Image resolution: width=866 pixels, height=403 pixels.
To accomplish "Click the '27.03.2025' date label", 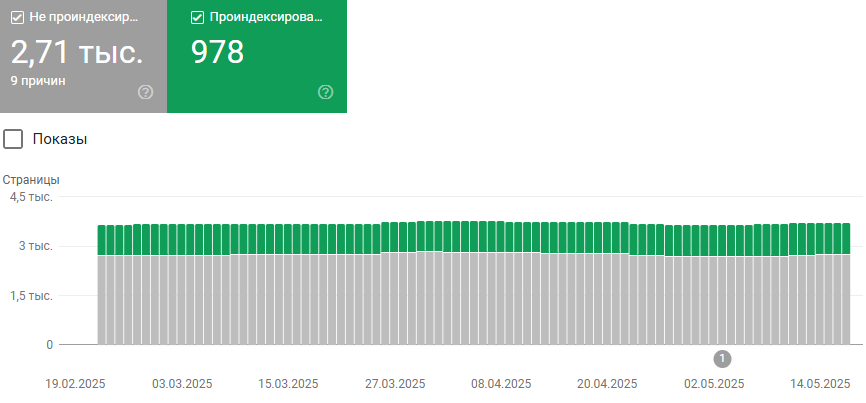I will pos(395,384).
